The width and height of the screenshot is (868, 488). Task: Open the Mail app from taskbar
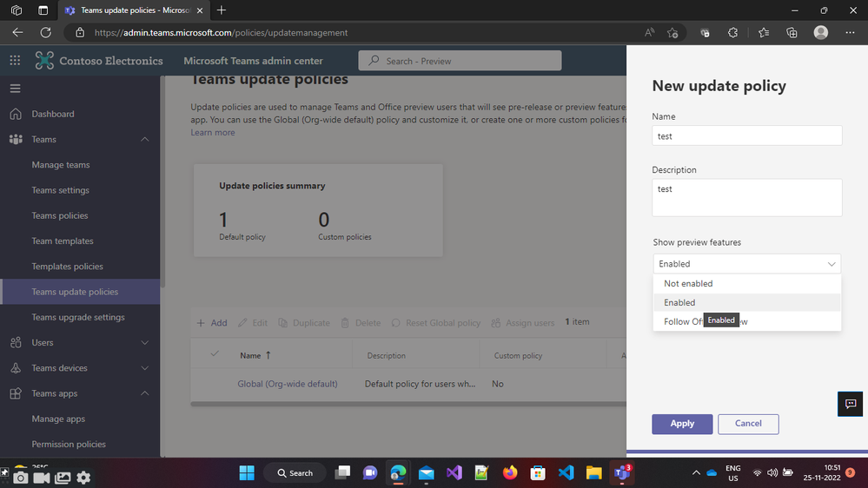427,473
